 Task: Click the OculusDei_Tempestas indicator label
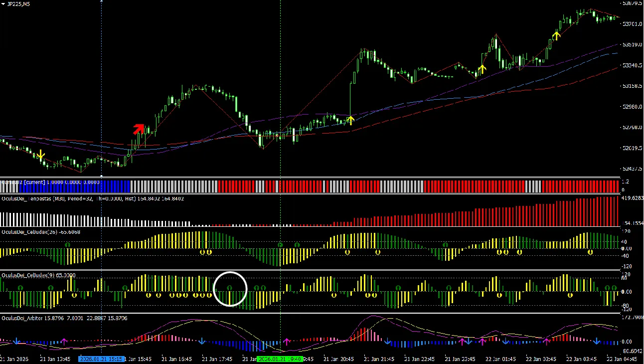[x=93, y=198]
